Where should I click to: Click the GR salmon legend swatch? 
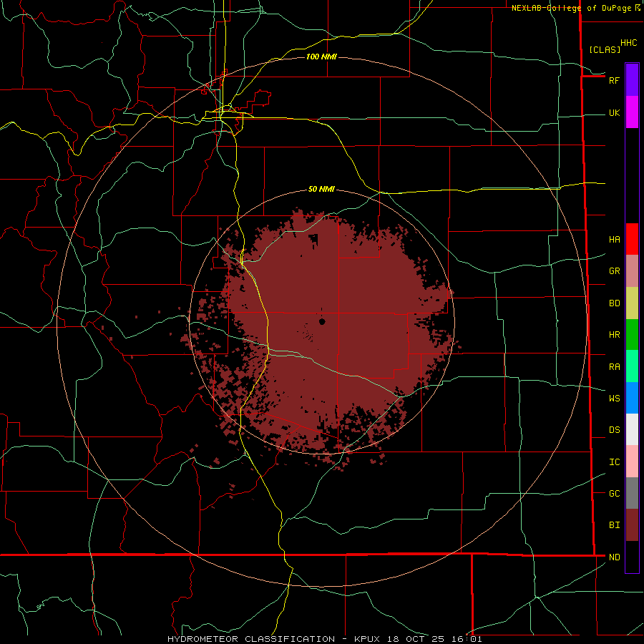632,271
